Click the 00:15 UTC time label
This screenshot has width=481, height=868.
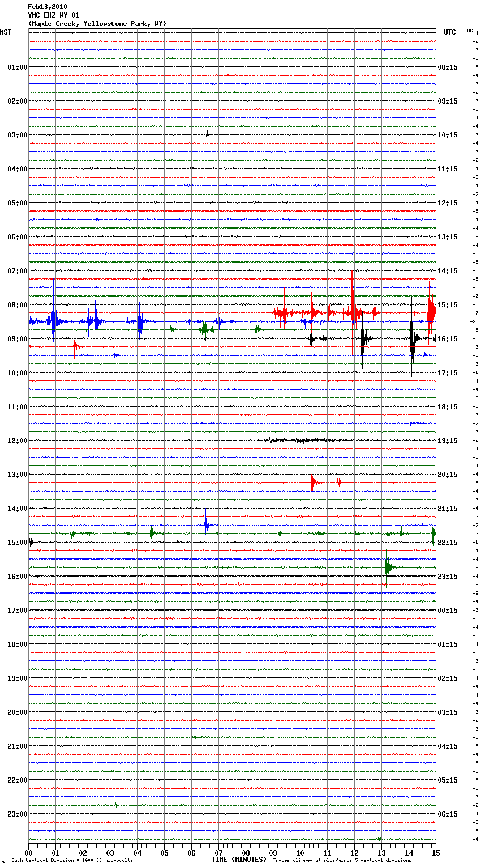(448, 611)
